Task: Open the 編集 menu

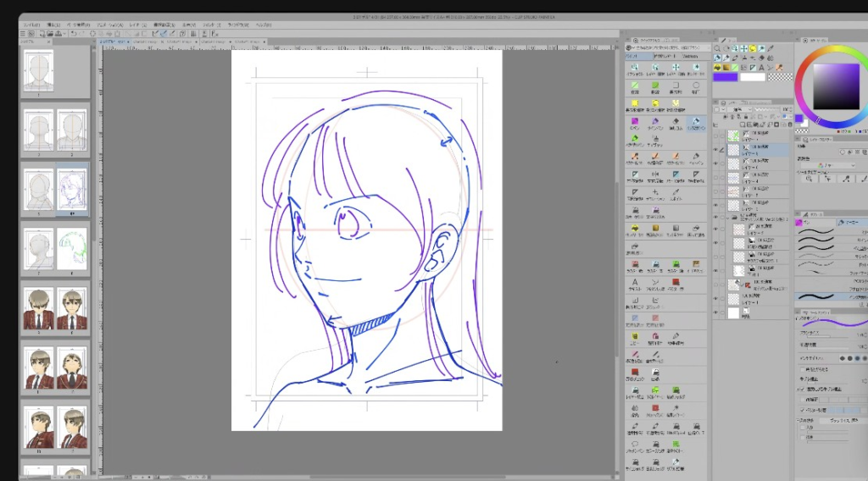Action: pos(53,25)
